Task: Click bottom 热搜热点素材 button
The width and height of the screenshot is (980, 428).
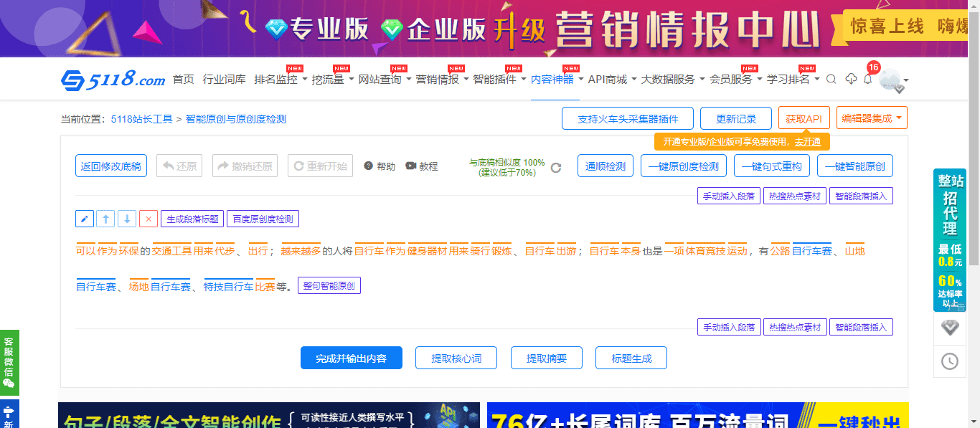Action: (x=795, y=327)
